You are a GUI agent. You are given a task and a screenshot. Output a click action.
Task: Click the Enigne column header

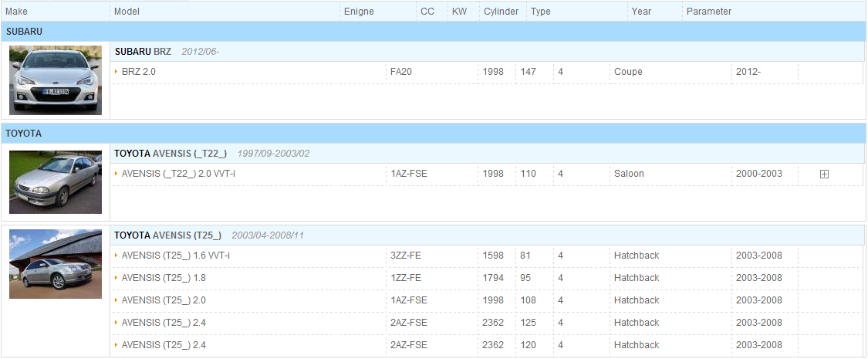point(359,11)
